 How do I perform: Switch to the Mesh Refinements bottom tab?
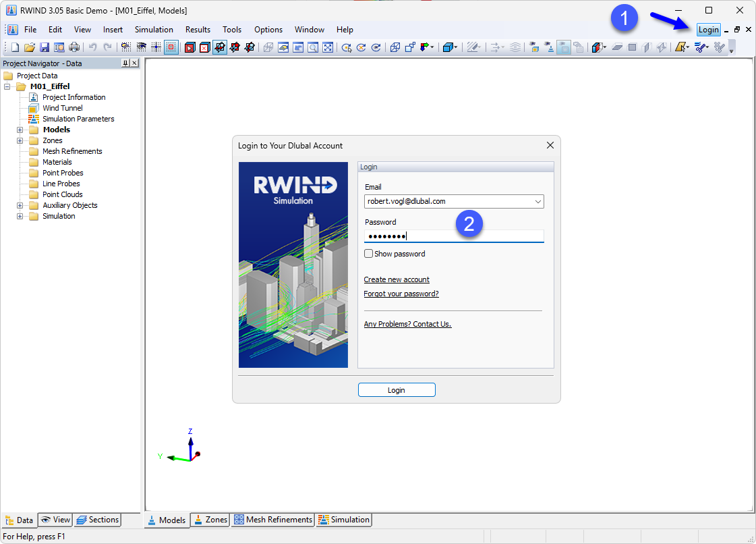coord(273,520)
